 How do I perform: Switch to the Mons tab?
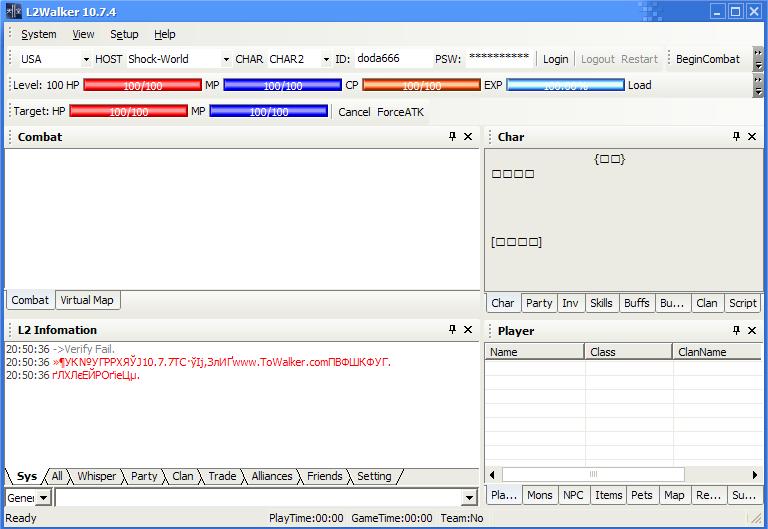(540, 495)
